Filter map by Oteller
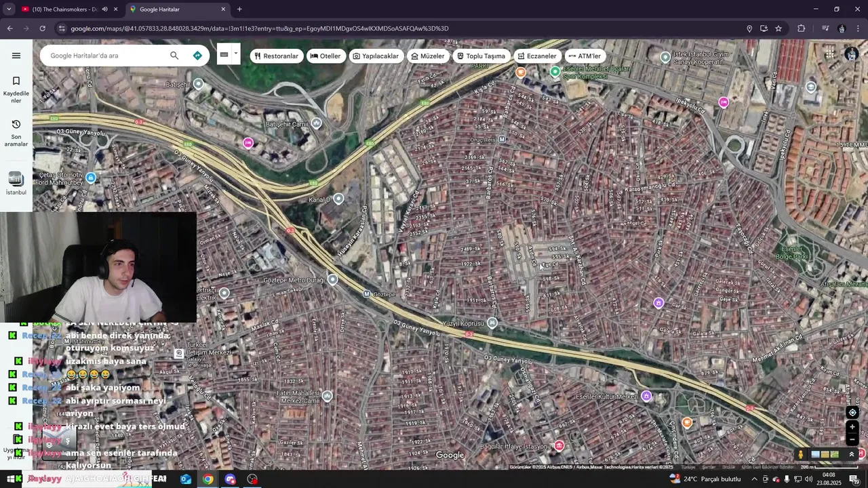The image size is (868, 488). click(x=325, y=56)
